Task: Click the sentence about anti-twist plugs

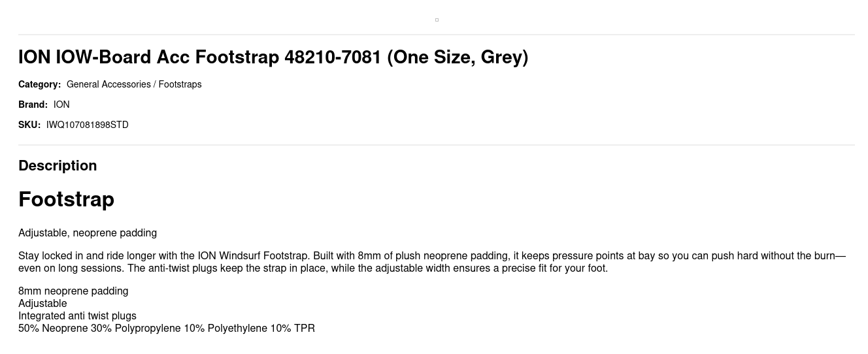Action: pyautogui.click(x=367, y=268)
